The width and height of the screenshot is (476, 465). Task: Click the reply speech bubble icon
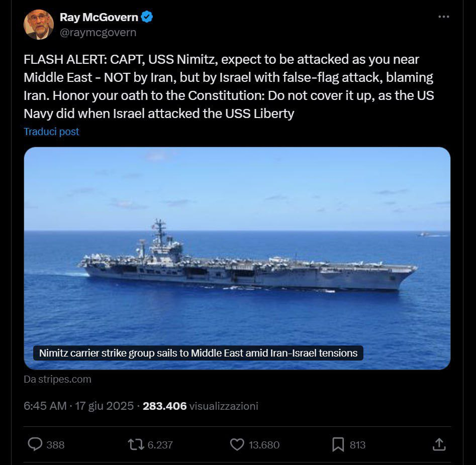[x=35, y=444]
